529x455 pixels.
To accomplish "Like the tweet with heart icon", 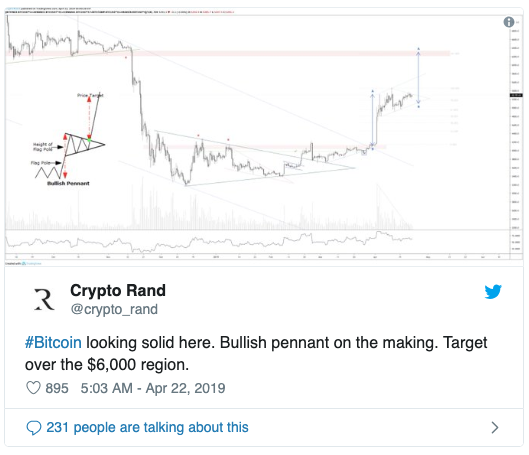I will pyautogui.click(x=33, y=388).
